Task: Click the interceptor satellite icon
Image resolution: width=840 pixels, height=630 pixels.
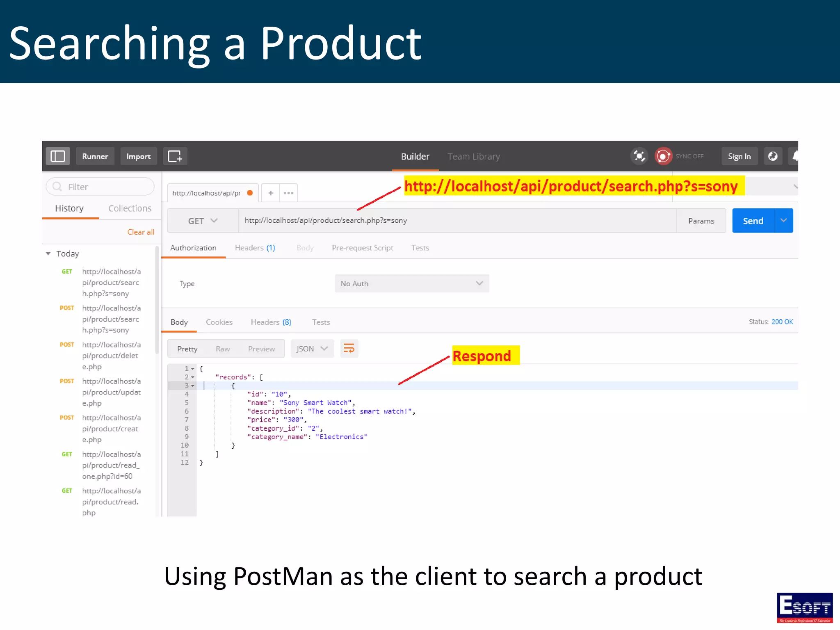Action: [x=639, y=156]
